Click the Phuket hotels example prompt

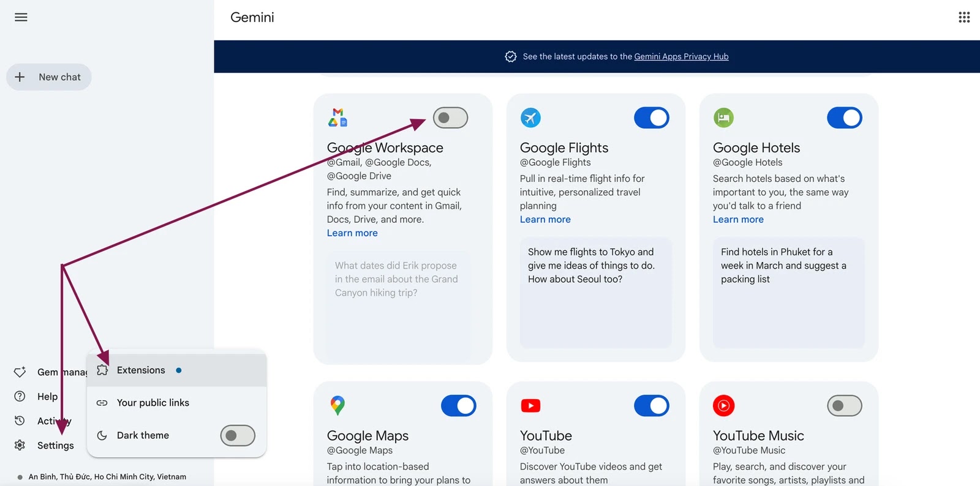789,293
